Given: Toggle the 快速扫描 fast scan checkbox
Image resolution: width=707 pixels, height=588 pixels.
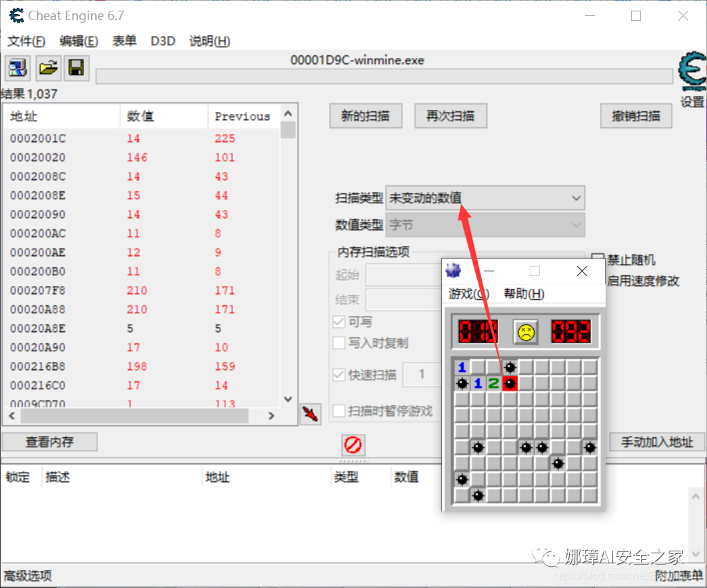Looking at the screenshot, I should tap(339, 375).
